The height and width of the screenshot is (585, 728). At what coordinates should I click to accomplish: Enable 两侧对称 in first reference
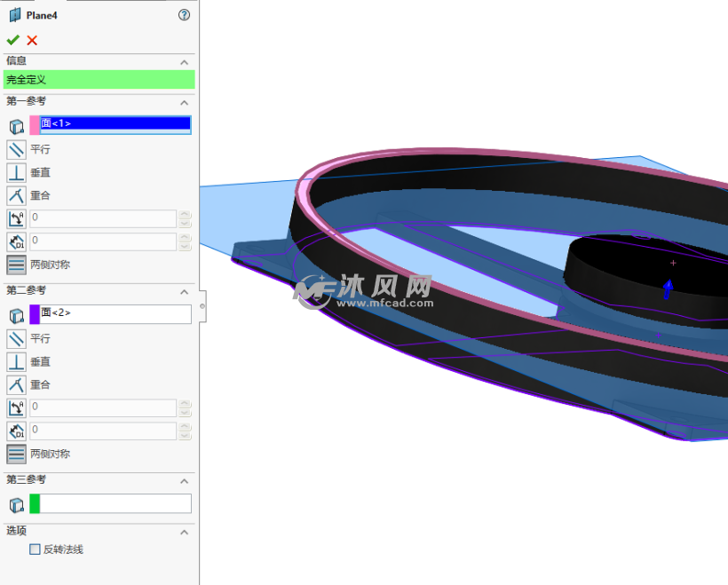coord(16,265)
